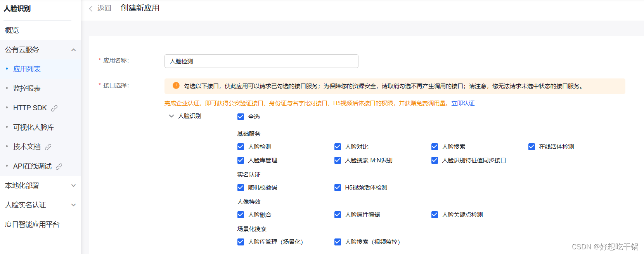The image size is (644, 254).
Task: Expand the 本地化部署 sidebar section
Action: [73, 186]
